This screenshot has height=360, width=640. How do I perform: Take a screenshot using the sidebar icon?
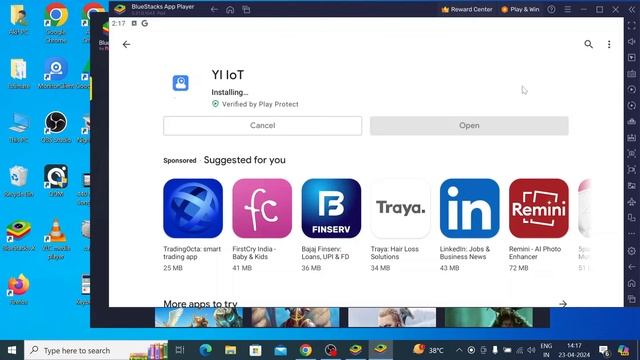631,153
